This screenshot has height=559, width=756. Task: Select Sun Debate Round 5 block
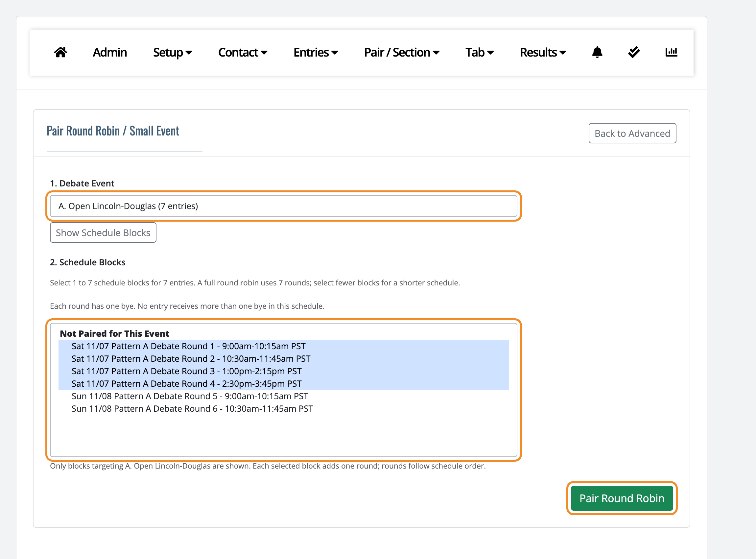(283, 396)
